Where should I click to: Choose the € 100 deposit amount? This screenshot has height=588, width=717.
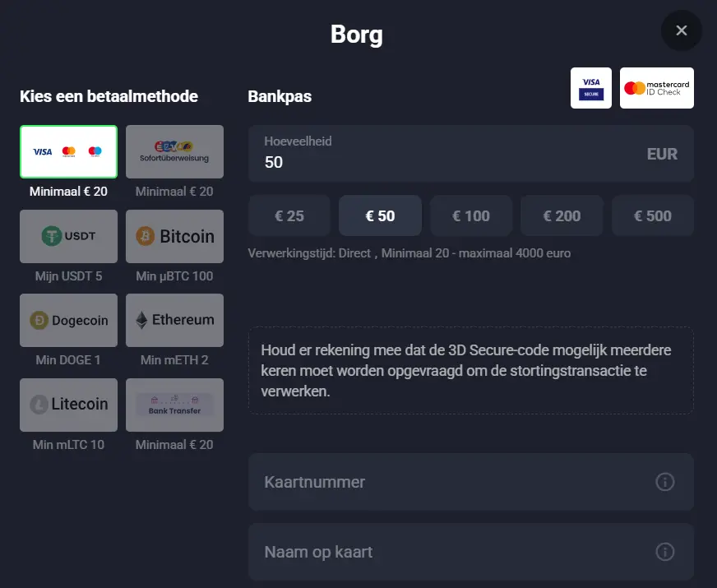pyautogui.click(x=471, y=215)
